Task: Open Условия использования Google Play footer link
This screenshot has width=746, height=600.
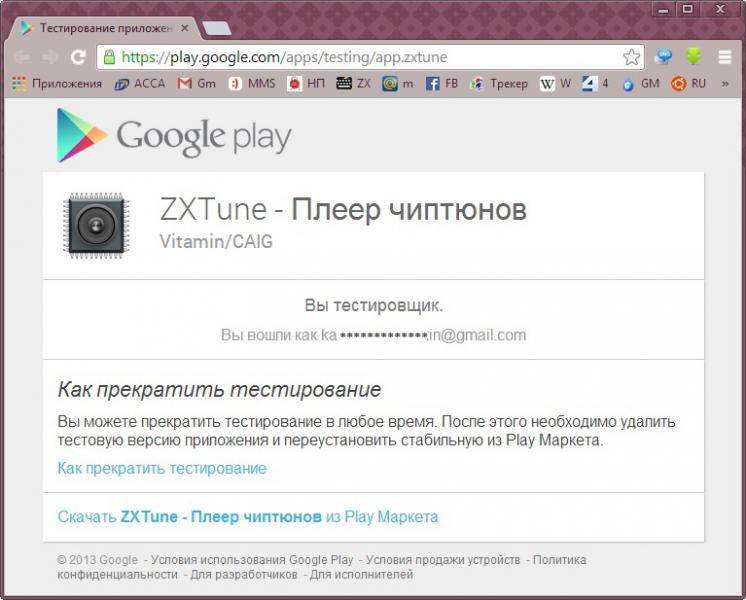Action: tap(253, 560)
